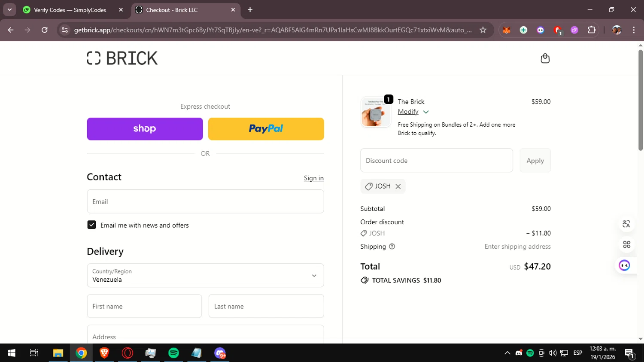Apply the discount code button
Screen dimensions: 644x362
tap(535, 161)
